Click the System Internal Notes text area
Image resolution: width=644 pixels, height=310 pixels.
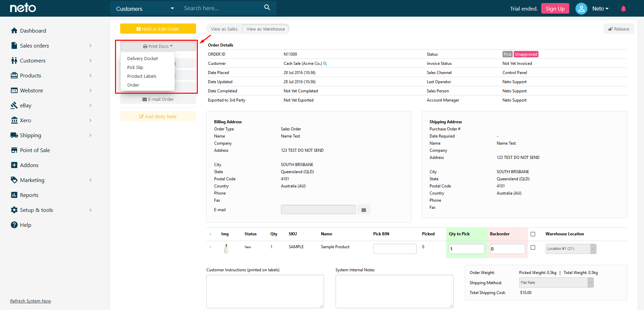[x=394, y=291]
